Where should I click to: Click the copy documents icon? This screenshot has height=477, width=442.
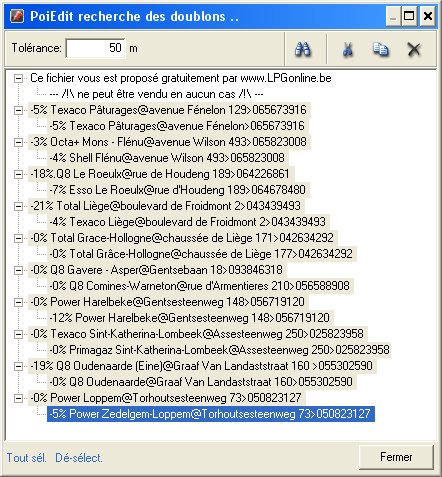point(380,49)
